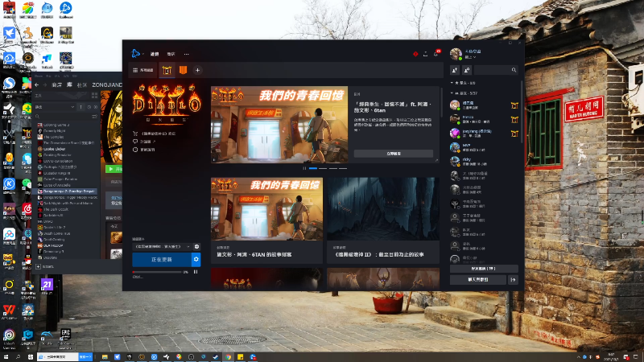Pause the Diablo II update download
Screen dimensions: 644x362
click(196, 272)
